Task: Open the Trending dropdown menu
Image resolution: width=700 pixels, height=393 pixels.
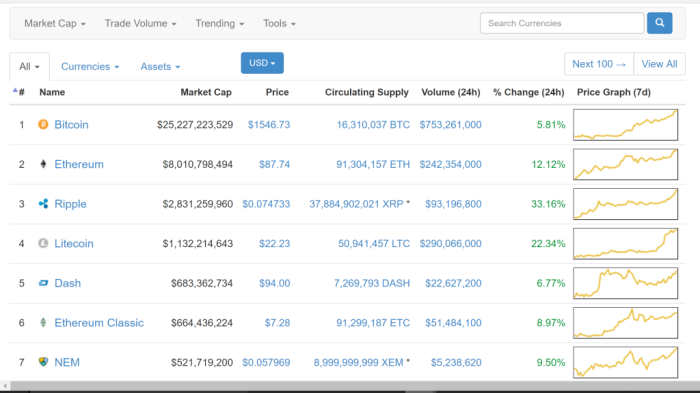Action: (x=219, y=24)
